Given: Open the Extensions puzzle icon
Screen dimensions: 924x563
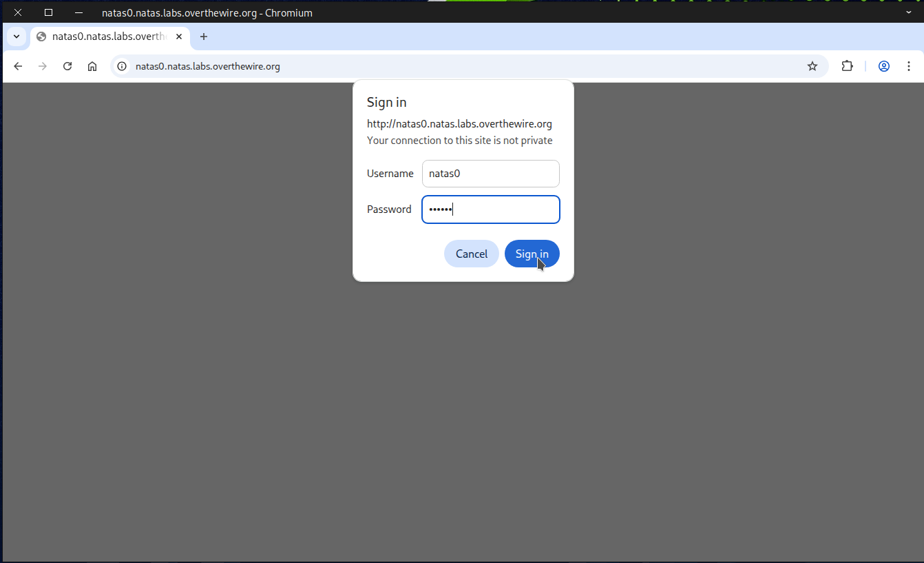Looking at the screenshot, I should pyautogui.click(x=847, y=66).
